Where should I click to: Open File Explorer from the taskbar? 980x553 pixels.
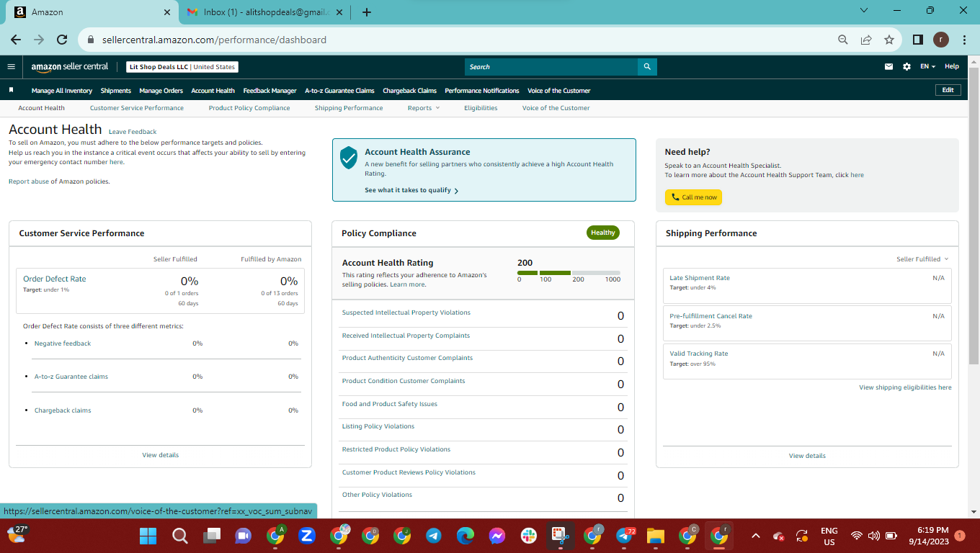tap(655, 536)
